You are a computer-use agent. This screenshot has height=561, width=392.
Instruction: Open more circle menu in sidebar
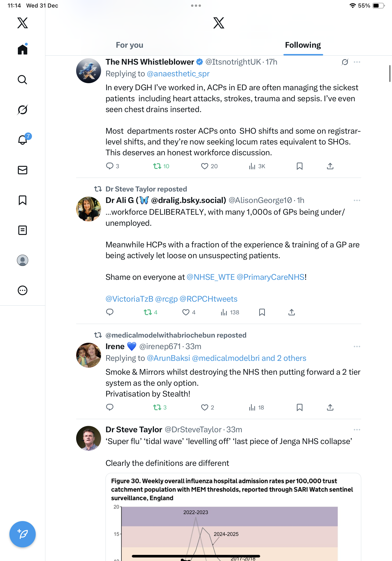(23, 290)
